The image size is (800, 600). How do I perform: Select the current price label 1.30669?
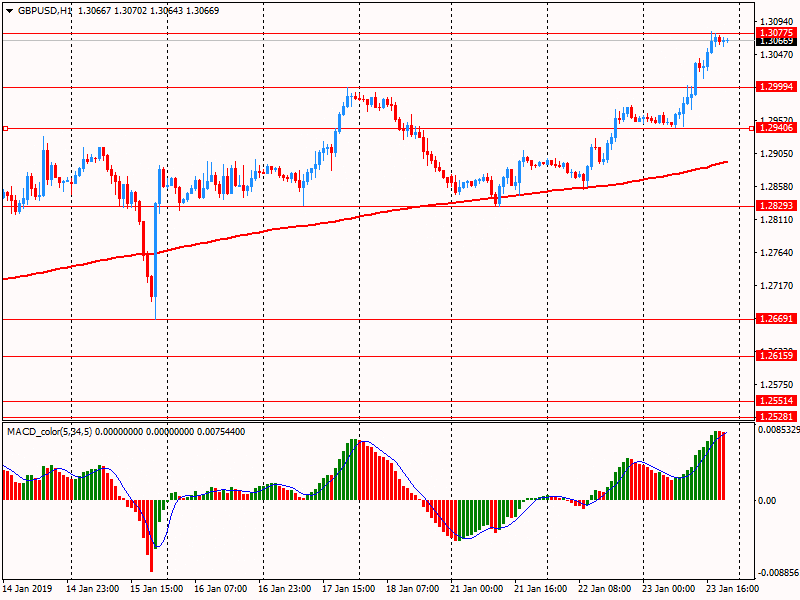[776, 41]
